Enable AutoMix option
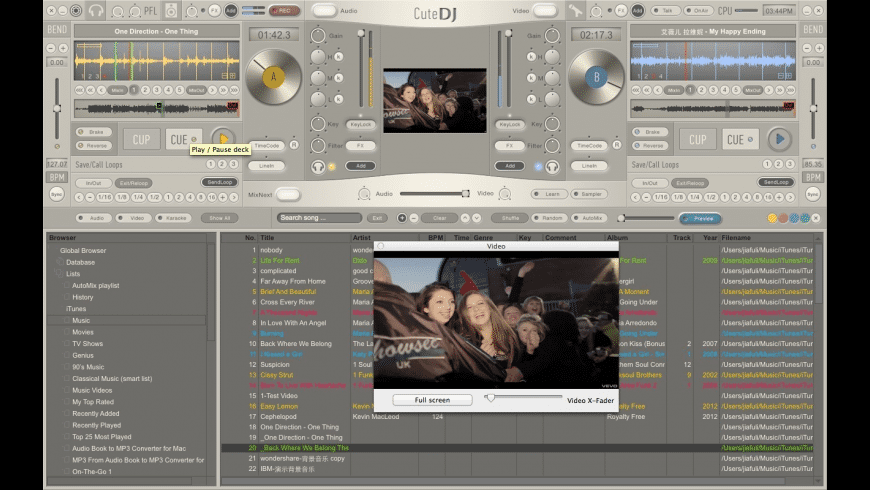The width and height of the screenshot is (870, 490). pos(589,218)
